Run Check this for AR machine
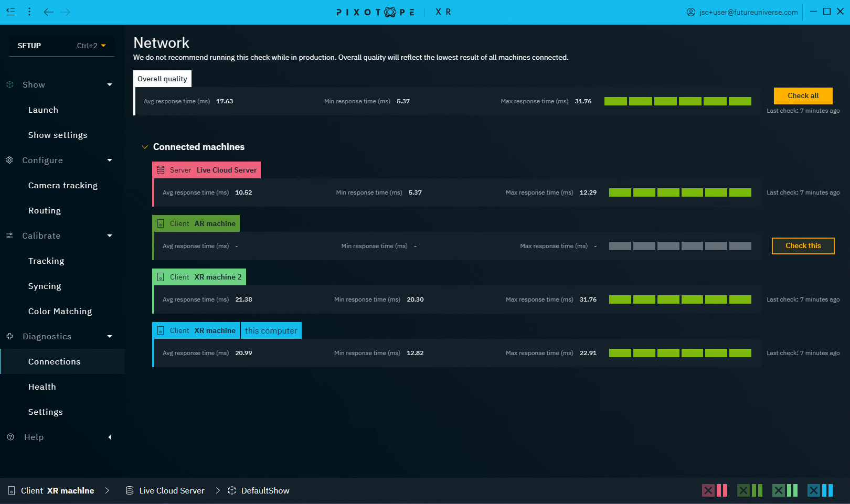 pyautogui.click(x=803, y=245)
